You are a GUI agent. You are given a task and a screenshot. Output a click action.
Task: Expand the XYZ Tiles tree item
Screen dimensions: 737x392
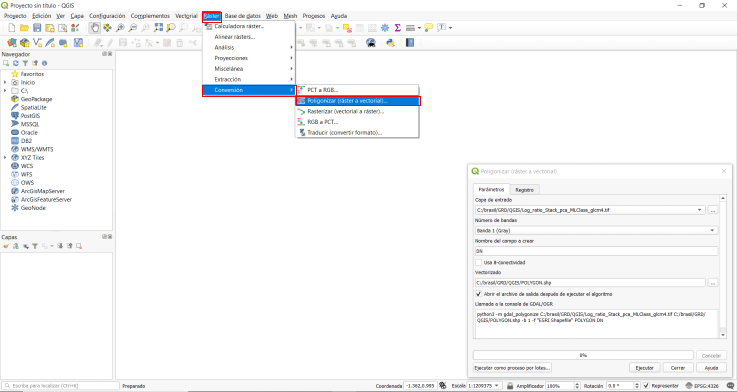[5, 158]
